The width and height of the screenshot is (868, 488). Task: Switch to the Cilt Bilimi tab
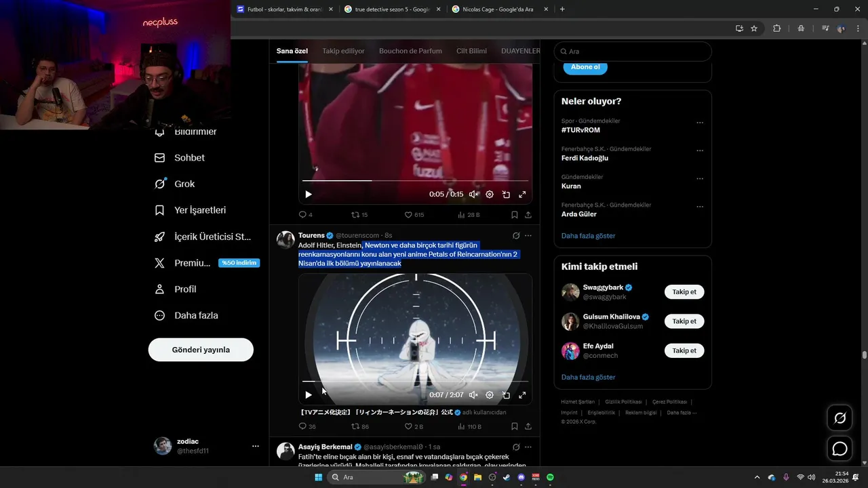point(471,51)
